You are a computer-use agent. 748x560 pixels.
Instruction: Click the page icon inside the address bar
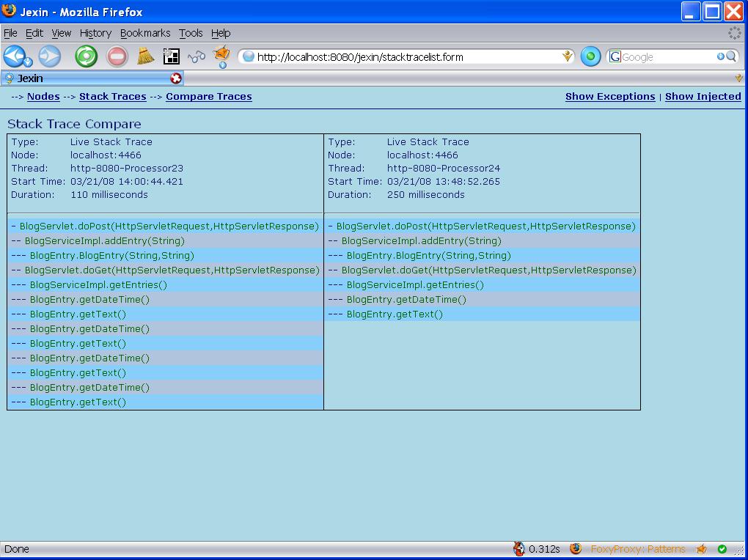[248, 56]
